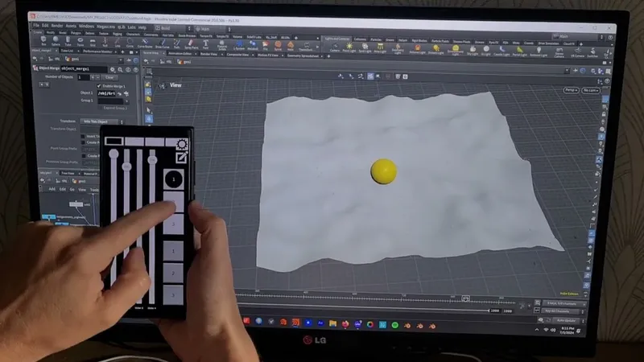Open the Render menu

57,26
